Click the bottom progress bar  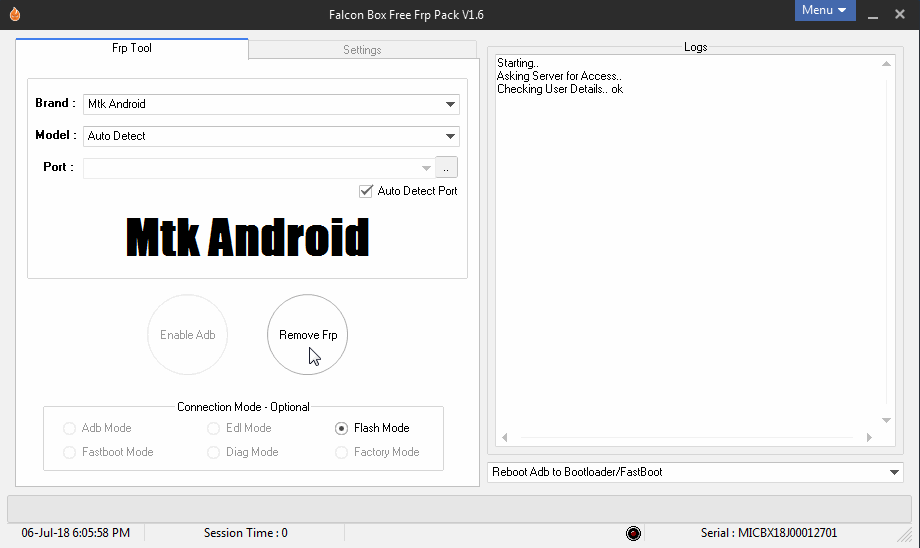459,508
